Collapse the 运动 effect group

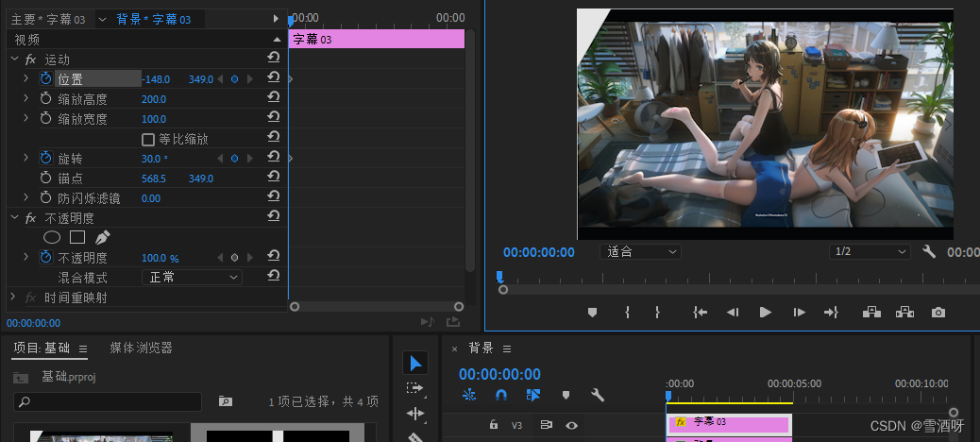coord(14,59)
